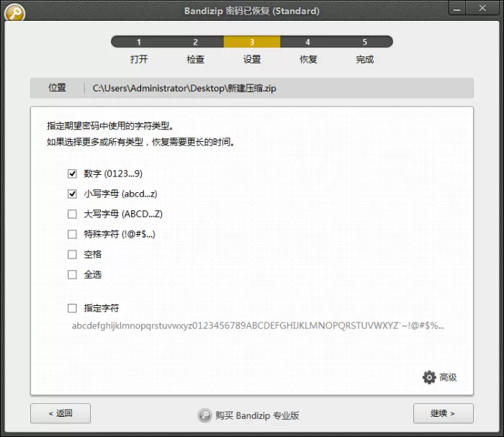
Task: Close the Bandizip window
Action: click(482, 9)
